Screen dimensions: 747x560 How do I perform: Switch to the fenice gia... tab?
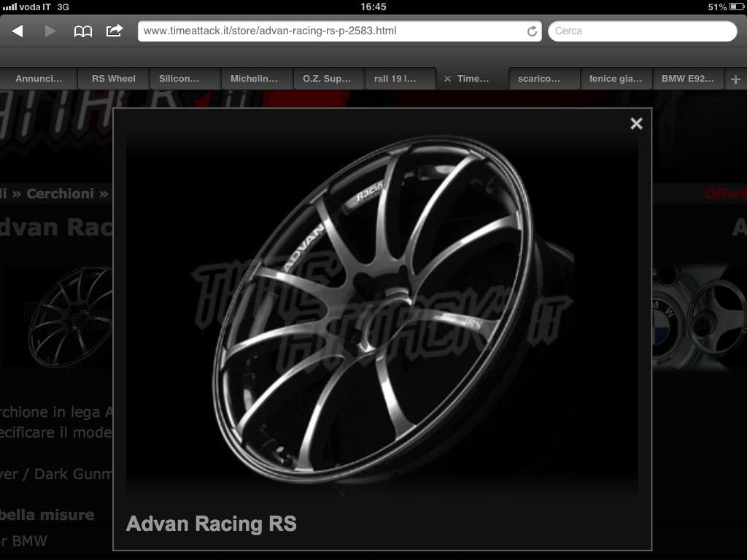click(x=616, y=79)
